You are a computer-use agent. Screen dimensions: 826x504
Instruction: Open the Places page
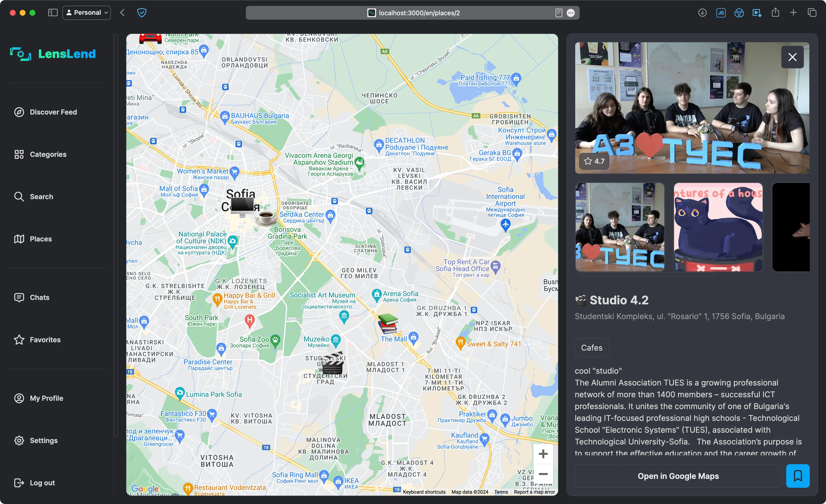point(33,239)
